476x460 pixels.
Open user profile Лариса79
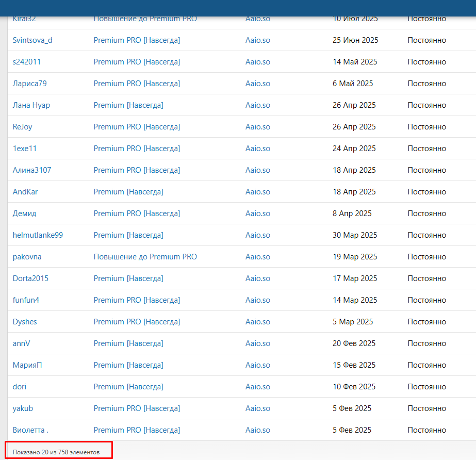[30, 83]
